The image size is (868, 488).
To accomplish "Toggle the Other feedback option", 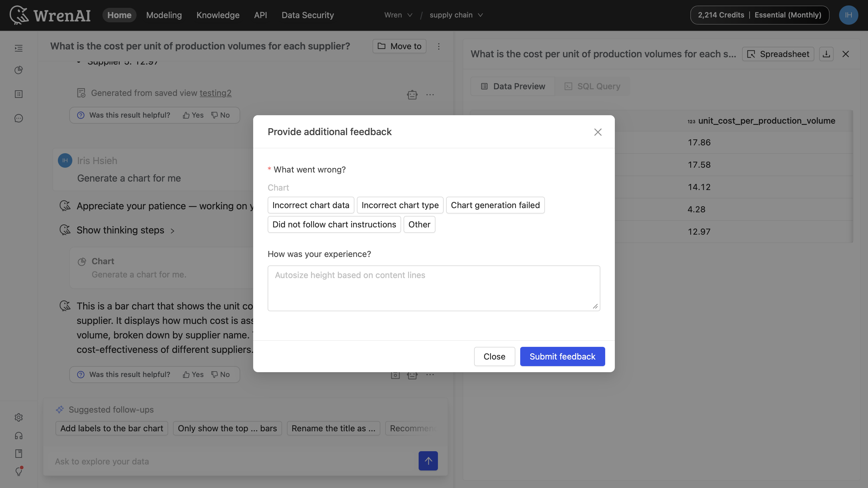I will (x=419, y=224).
